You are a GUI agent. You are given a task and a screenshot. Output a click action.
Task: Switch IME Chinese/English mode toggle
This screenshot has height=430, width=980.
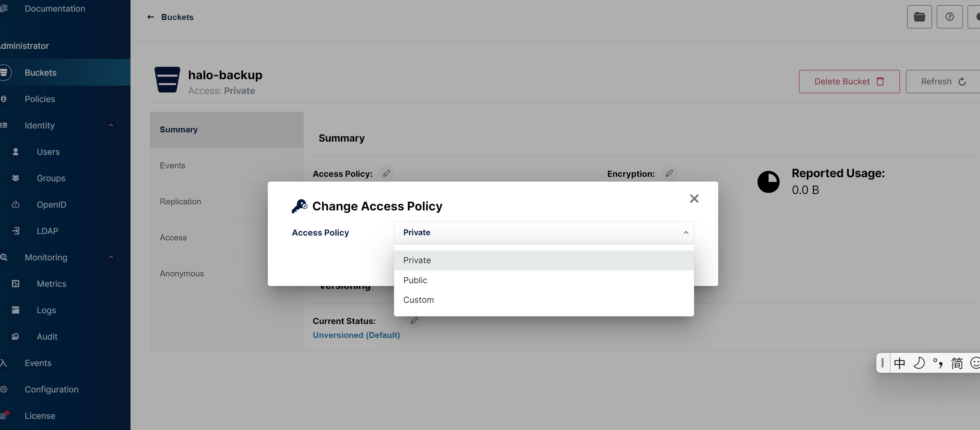pyautogui.click(x=900, y=363)
